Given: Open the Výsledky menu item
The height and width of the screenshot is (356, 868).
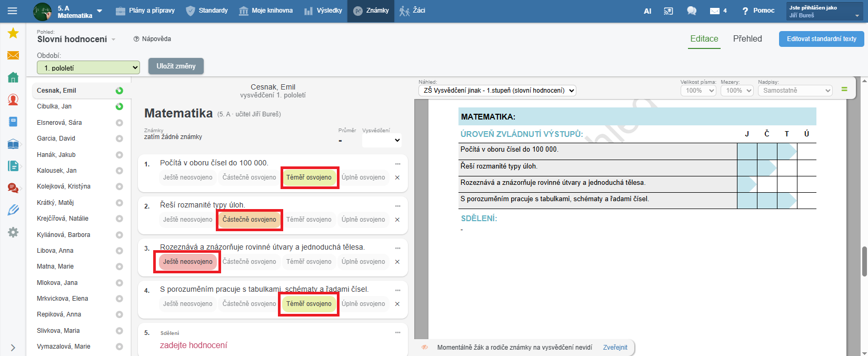Looking at the screenshot, I should pyautogui.click(x=323, y=11).
